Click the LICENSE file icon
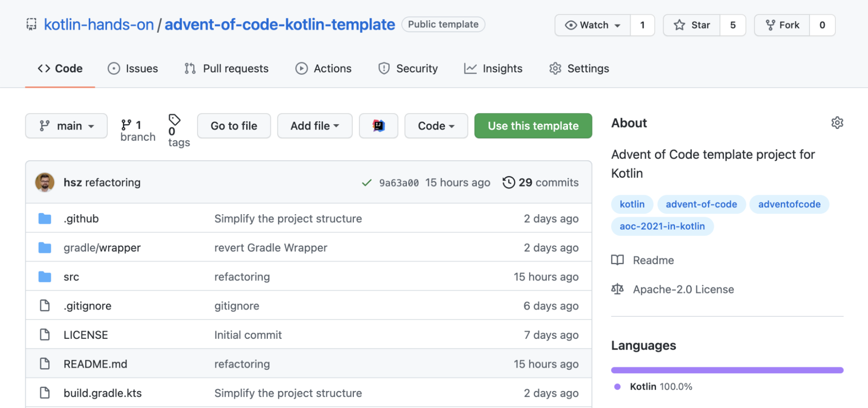 tap(45, 335)
